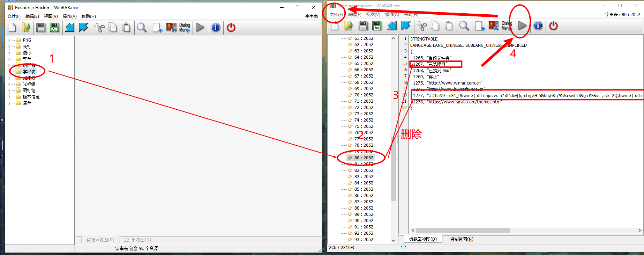Select resource 93 : 2052 in right tree
This screenshot has width=644, height=255.
click(x=364, y=240)
